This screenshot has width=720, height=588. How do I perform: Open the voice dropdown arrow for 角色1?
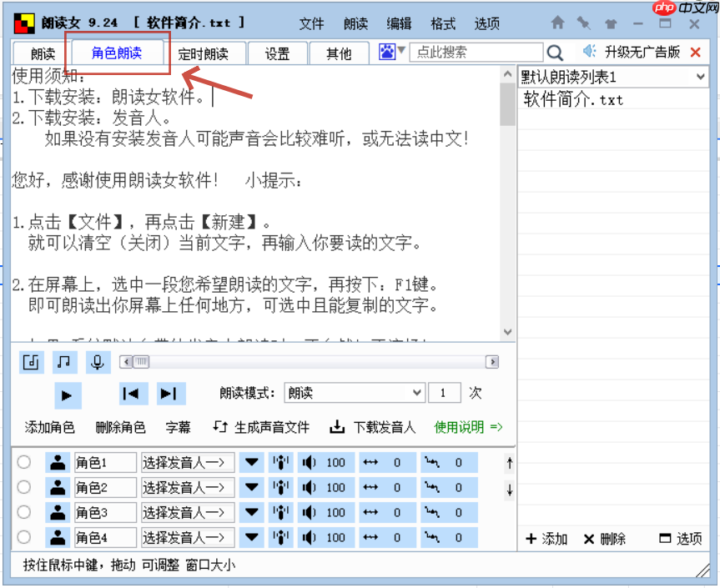[252, 463]
